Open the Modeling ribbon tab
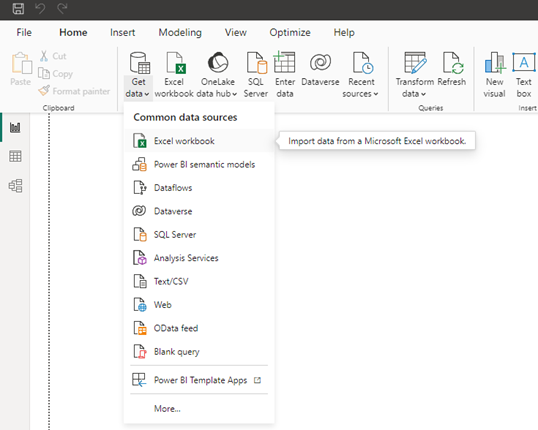Image resolution: width=538 pixels, height=430 pixels. tap(180, 32)
